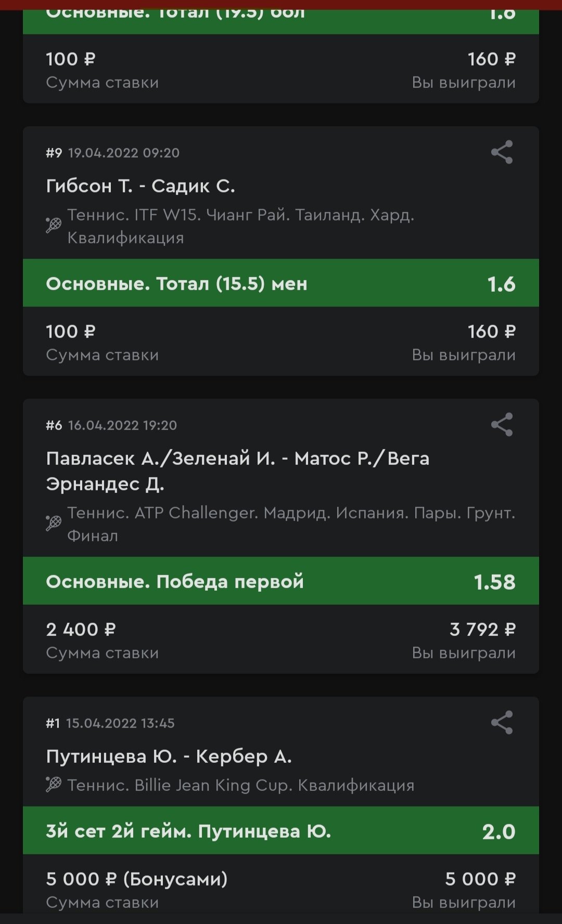Share bet #6 Павласек/Зеленай match
The image size is (562, 924).
click(x=502, y=425)
